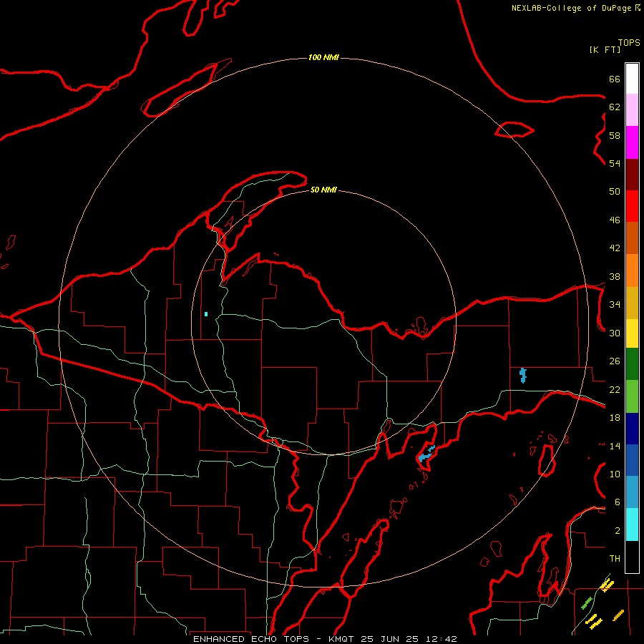Click the cyan legend swatch near 2

point(632,525)
